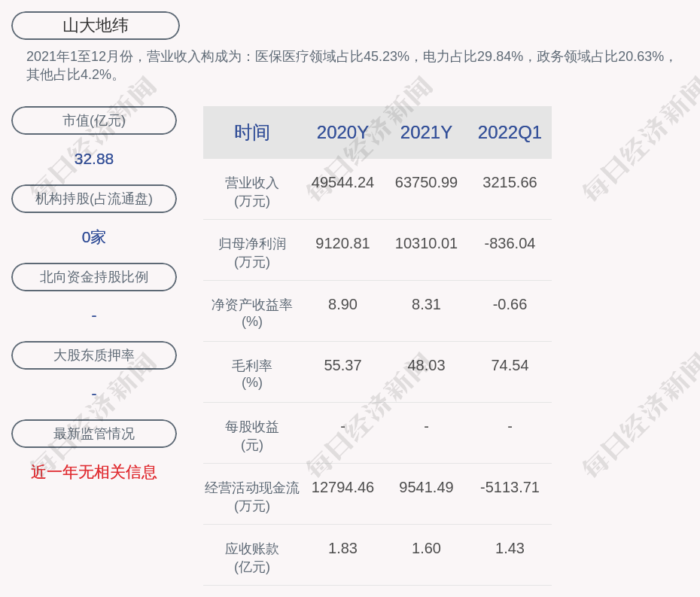Select the gross margin cell 55.37

click(342, 365)
